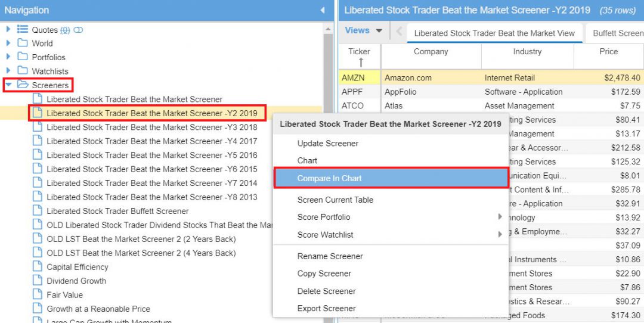Collapse the Screeners tree node
The image size is (644, 323).
click(8, 85)
